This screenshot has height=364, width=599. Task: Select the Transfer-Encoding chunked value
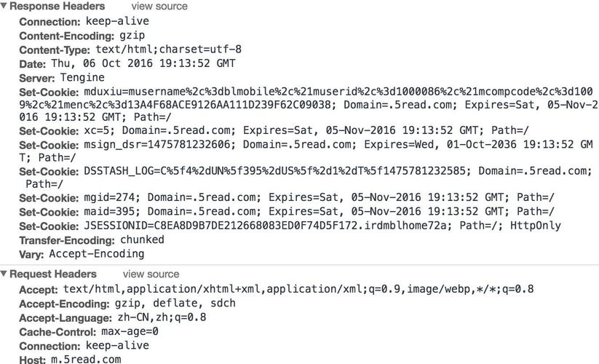(143, 240)
